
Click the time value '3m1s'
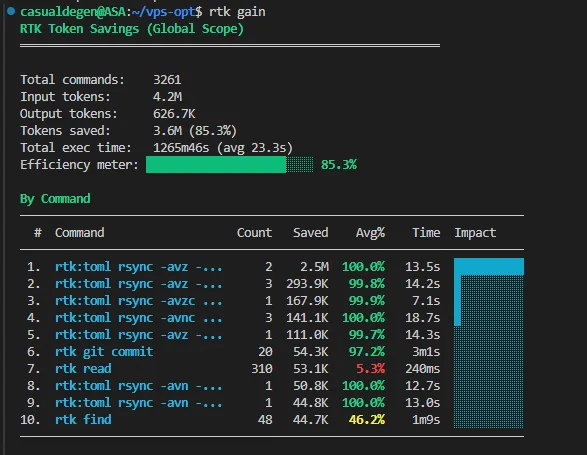pyautogui.click(x=426, y=352)
